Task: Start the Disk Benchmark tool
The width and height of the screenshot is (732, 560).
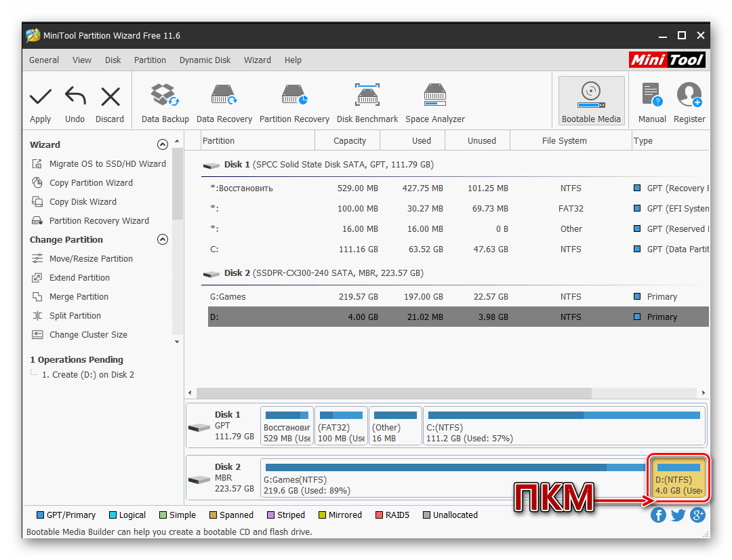Action: (x=367, y=97)
